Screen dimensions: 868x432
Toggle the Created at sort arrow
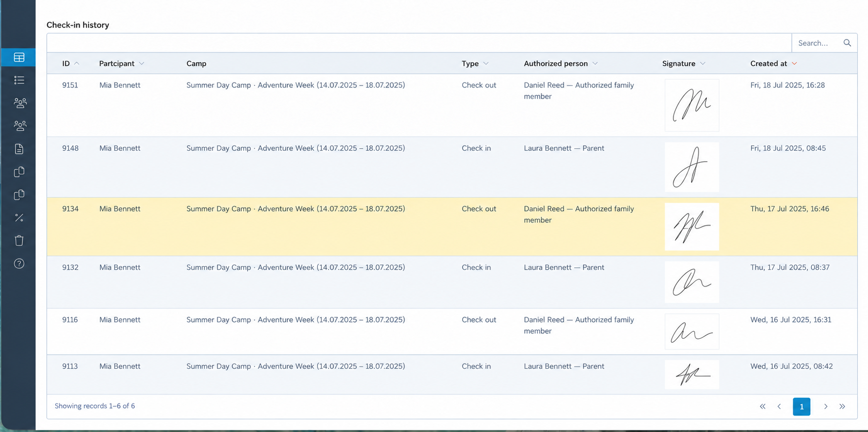(794, 63)
